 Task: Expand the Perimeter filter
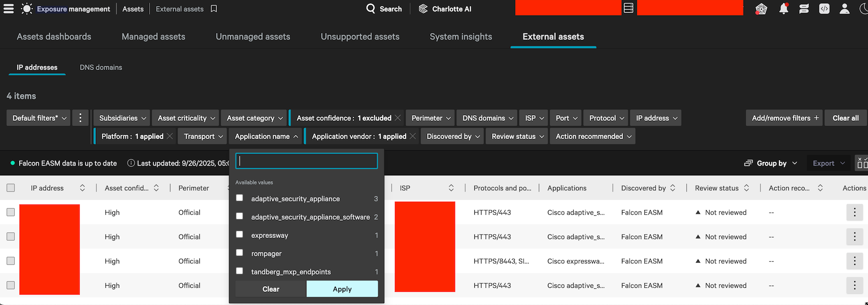tap(430, 118)
